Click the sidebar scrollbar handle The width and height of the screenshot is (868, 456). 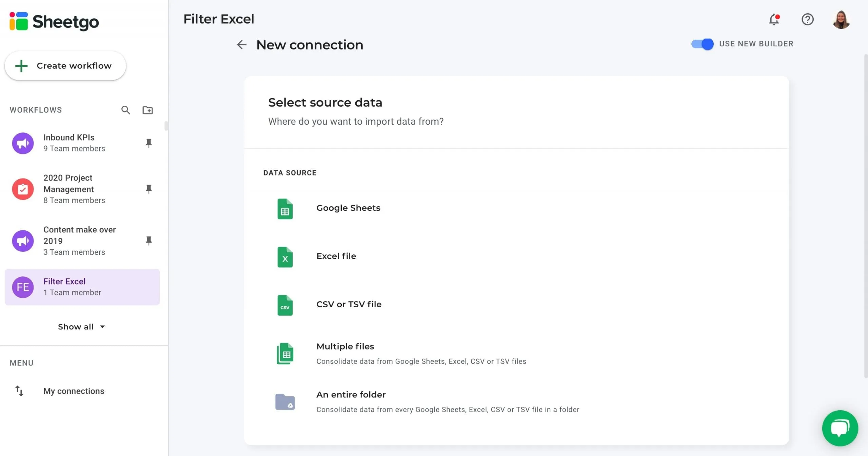(x=166, y=126)
